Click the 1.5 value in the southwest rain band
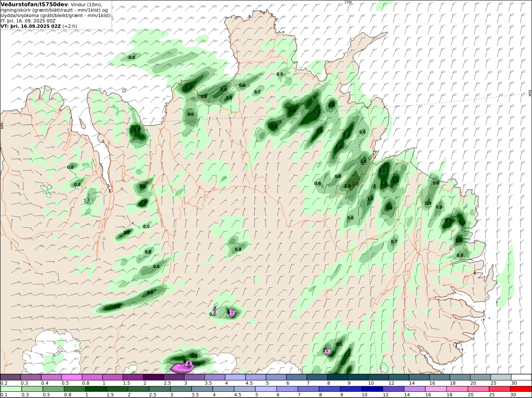The width and height of the screenshot is (532, 398). [117, 306]
